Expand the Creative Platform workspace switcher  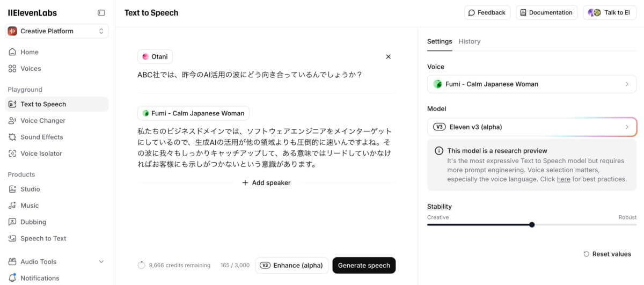[x=57, y=31]
